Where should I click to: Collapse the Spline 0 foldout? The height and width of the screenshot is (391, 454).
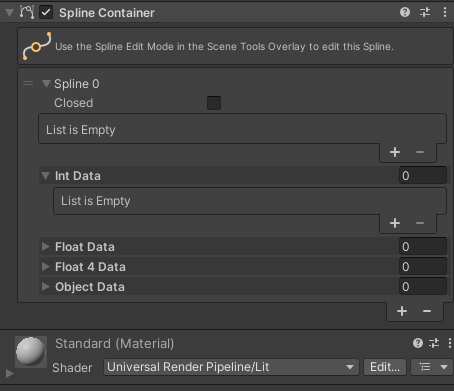(x=46, y=84)
